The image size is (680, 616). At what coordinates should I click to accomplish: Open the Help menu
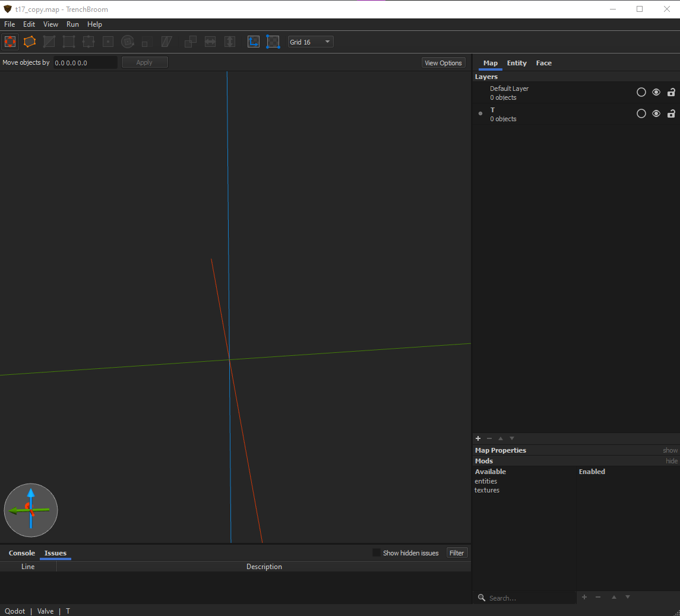pyautogui.click(x=94, y=24)
